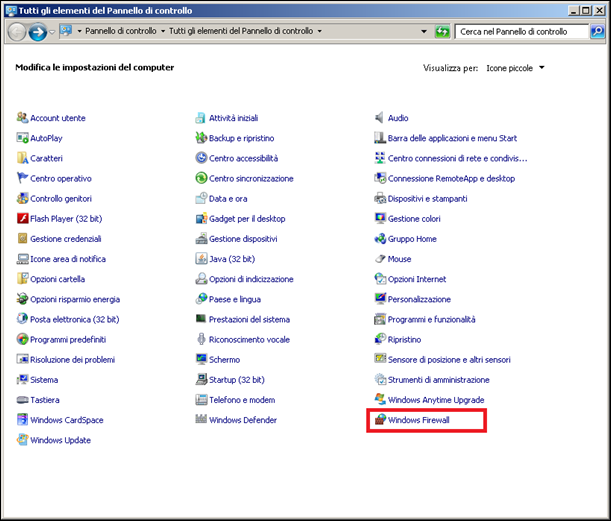611x521 pixels.
Task: Expand the recent pages arrow beside Forward
Action: [52, 32]
